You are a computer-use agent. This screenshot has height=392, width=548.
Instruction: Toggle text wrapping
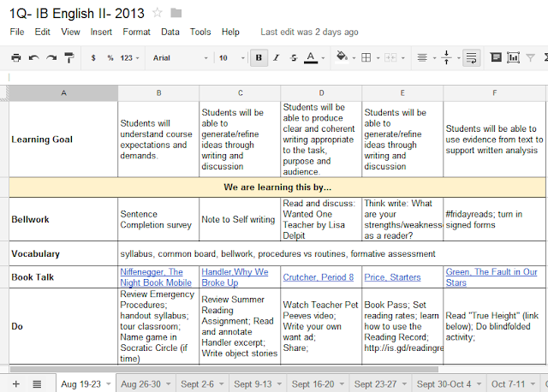coord(471,57)
